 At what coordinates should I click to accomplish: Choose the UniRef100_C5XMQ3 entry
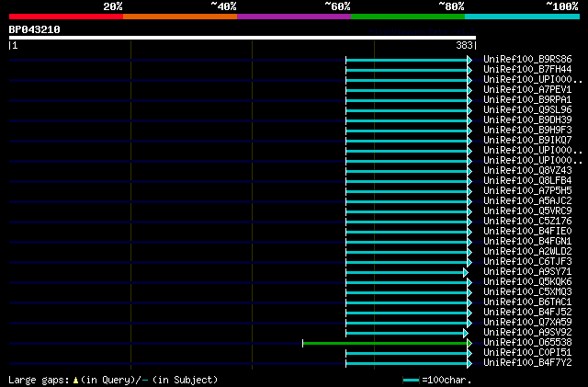pyautogui.click(x=527, y=292)
